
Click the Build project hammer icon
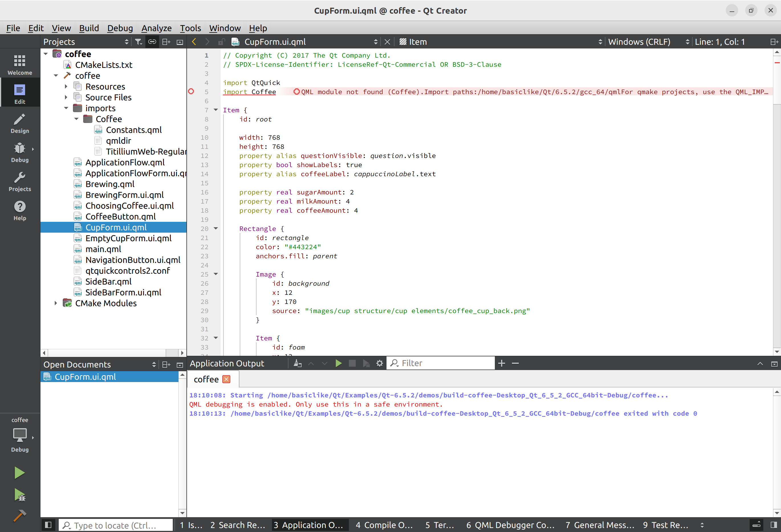click(x=19, y=515)
